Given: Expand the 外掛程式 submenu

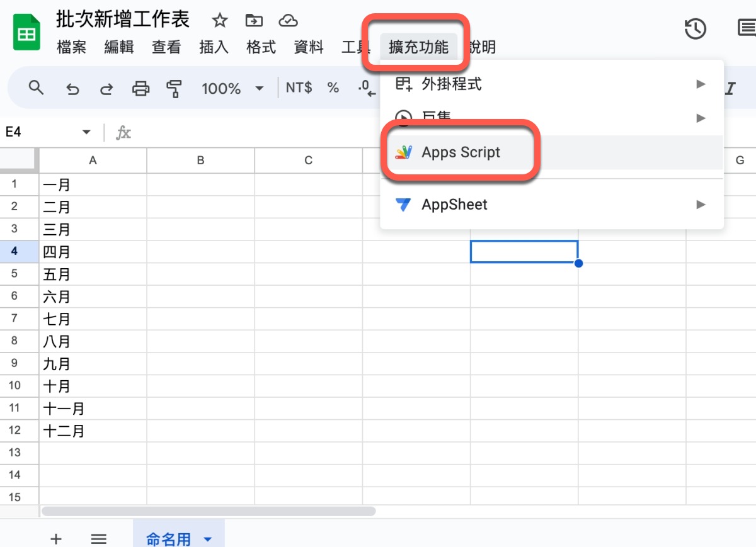Looking at the screenshot, I should click(701, 84).
